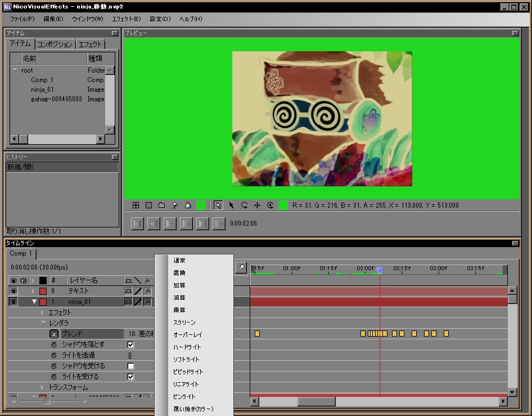Select the Comp 1 timeline tab
Screen dimensions: 532x416
pyautogui.click(x=21, y=253)
